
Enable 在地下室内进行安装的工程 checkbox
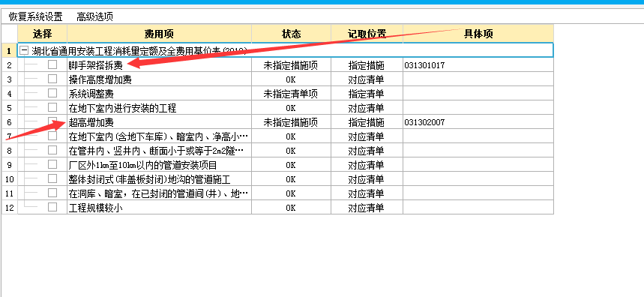(52, 107)
